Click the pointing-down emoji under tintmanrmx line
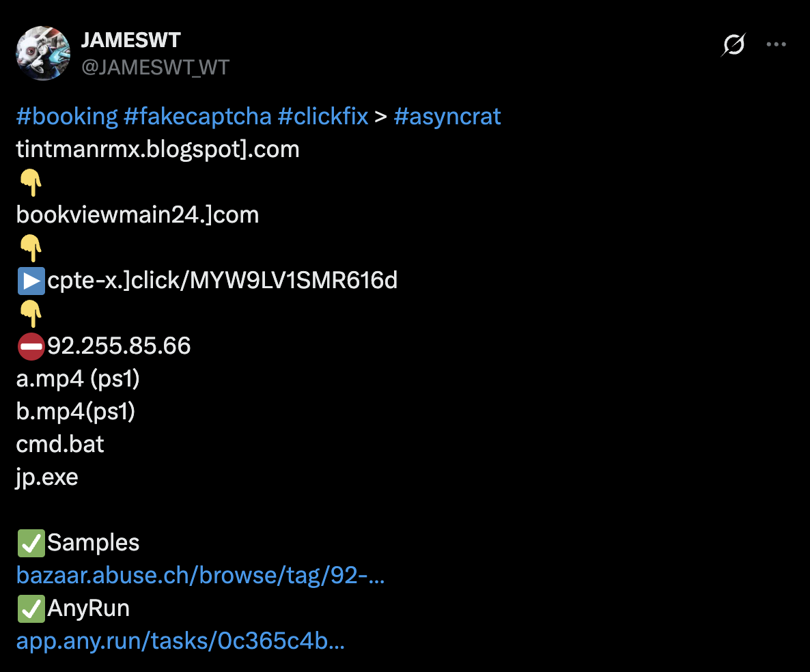 point(31,182)
